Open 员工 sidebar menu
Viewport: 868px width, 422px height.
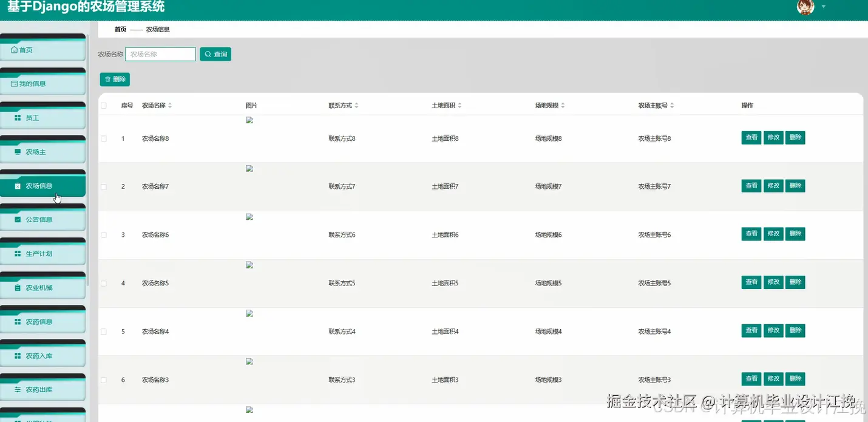(x=42, y=118)
